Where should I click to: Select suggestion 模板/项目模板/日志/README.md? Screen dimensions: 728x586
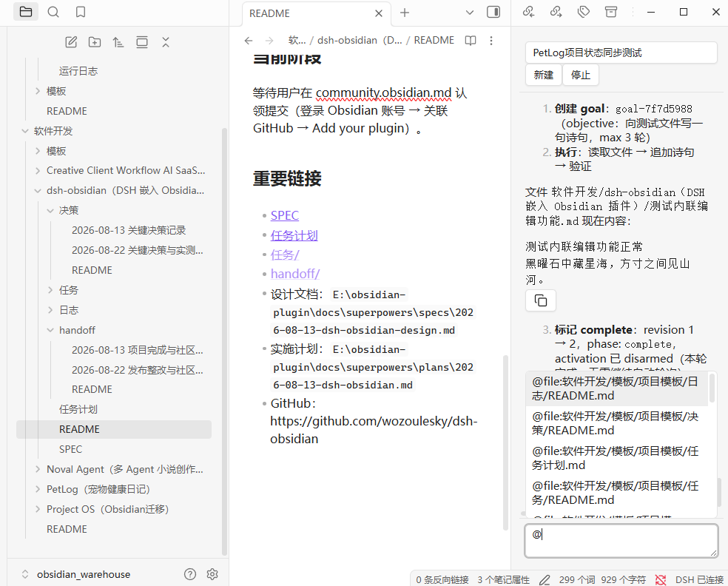[617, 388]
